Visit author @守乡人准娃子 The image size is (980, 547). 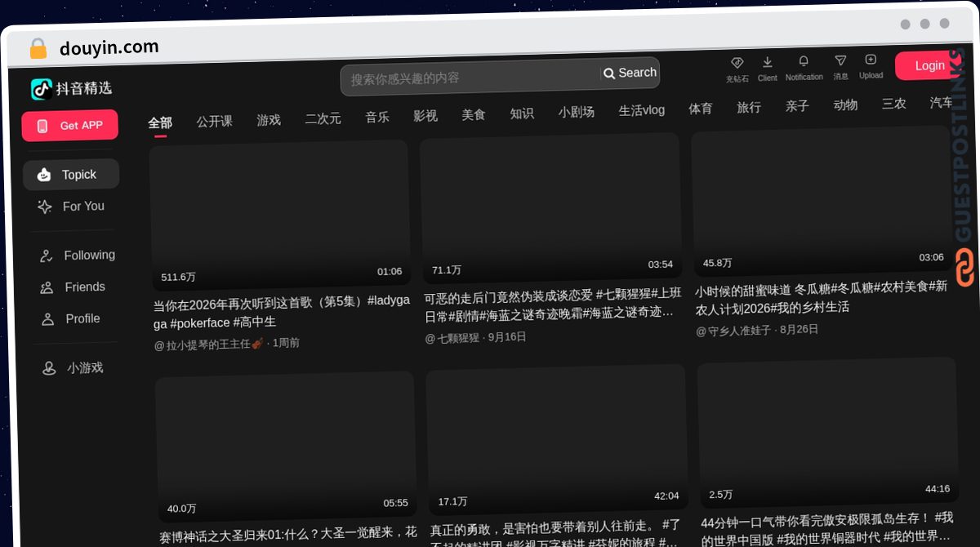[733, 331]
